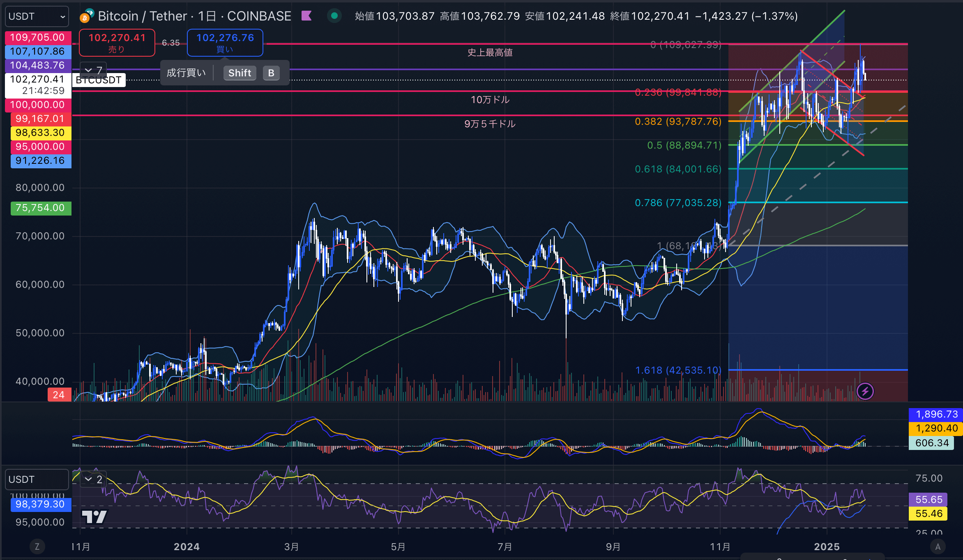963x560 pixels.
Task: Click the B key badge in tooltip
Action: tap(271, 73)
